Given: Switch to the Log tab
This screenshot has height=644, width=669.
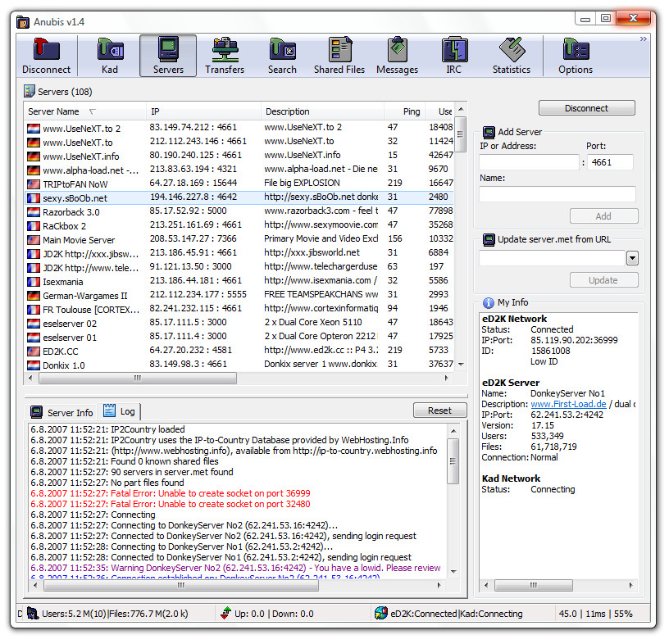Looking at the screenshot, I should coord(120,411).
